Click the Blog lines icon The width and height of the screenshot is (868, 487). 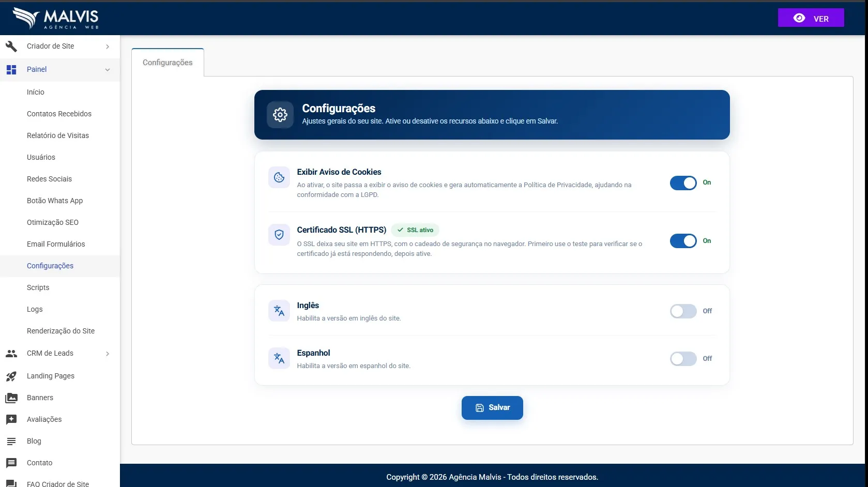pos(11,442)
